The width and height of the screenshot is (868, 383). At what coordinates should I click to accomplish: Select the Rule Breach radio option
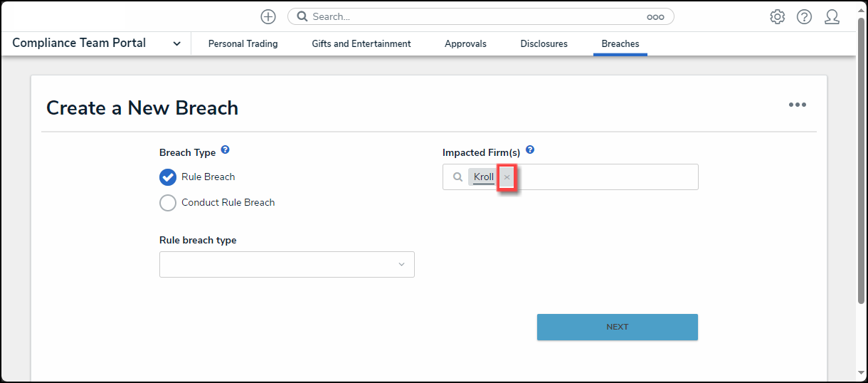click(168, 177)
